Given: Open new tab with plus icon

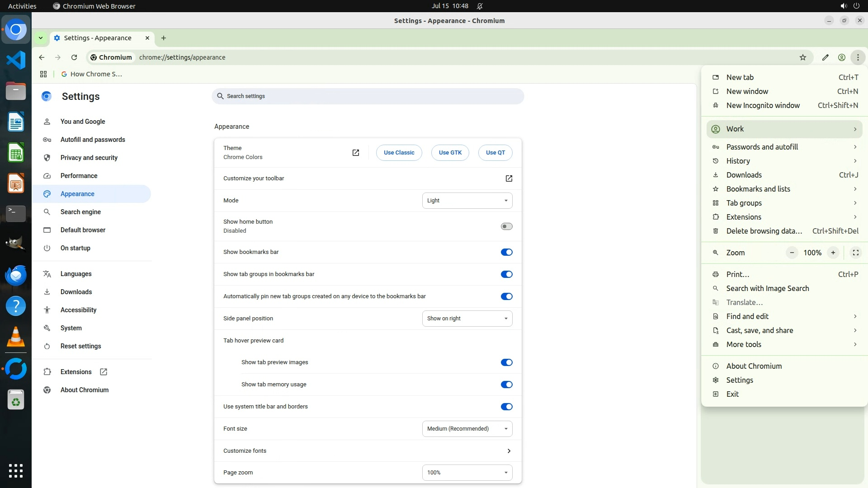Looking at the screenshot, I should 164,38.
